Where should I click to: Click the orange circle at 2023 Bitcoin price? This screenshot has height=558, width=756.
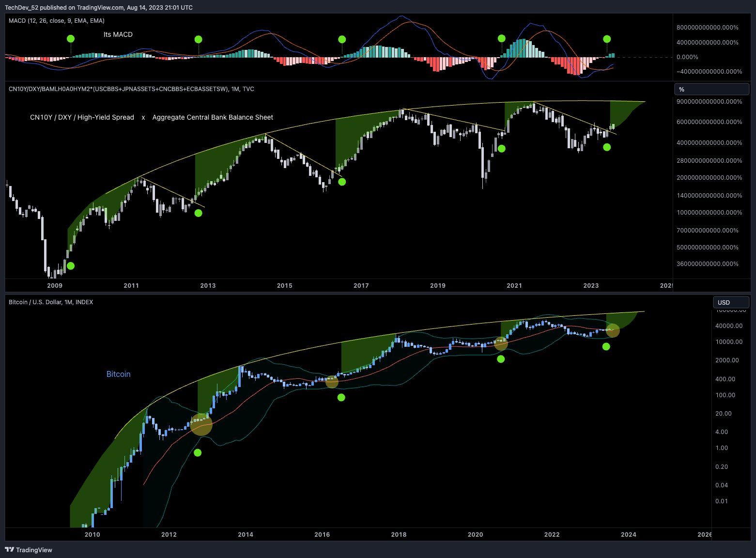[613, 330]
